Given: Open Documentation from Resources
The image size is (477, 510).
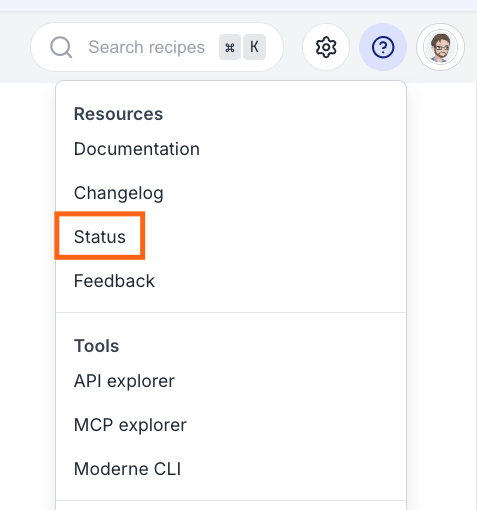Looking at the screenshot, I should click(x=137, y=149).
